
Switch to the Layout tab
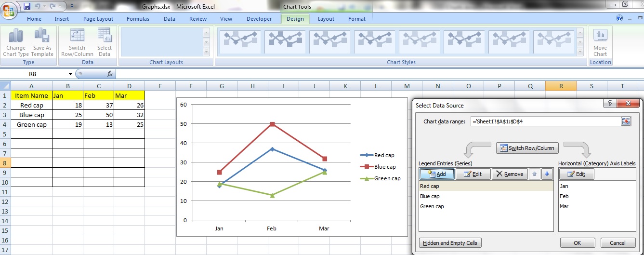pyautogui.click(x=326, y=19)
